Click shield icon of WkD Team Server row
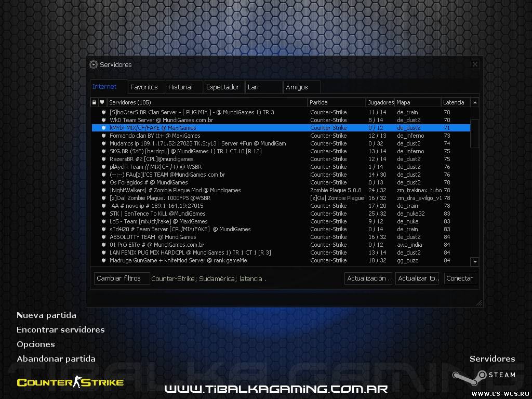 (104, 120)
